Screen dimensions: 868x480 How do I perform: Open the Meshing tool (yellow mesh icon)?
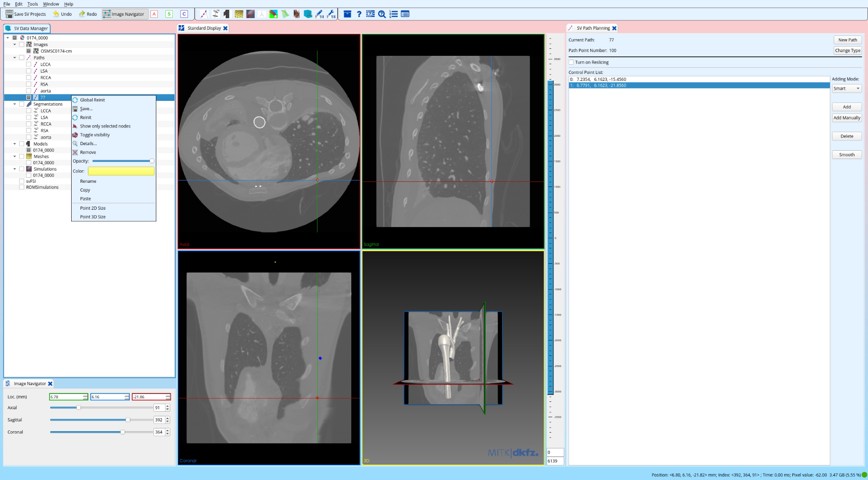coord(238,14)
